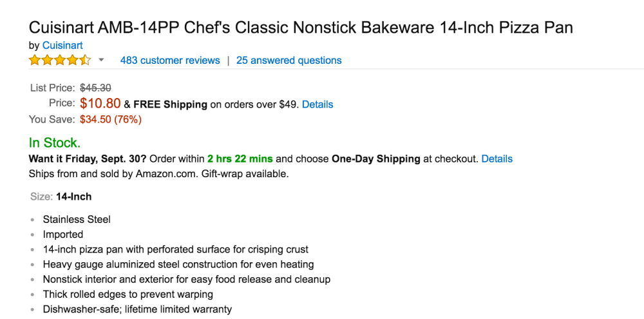The width and height of the screenshot is (644, 319).
Task: Click Details next to FREE Shipping offer
Action: (x=317, y=104)
